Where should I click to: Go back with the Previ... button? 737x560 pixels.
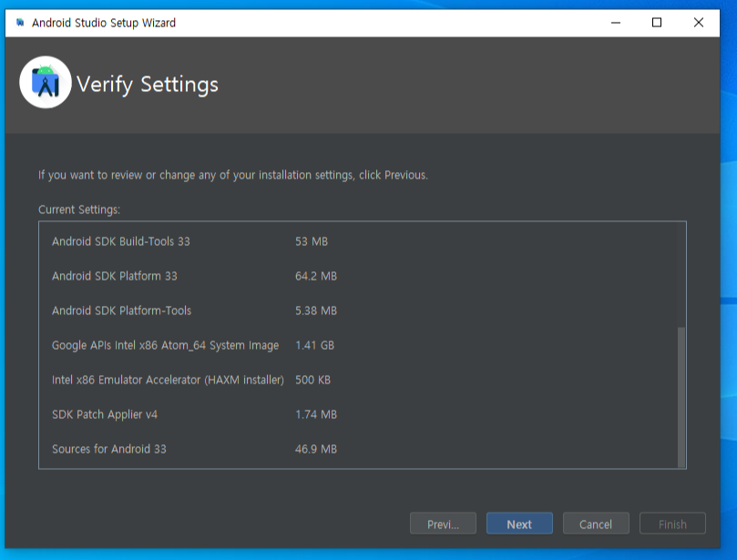(x=443, y=524)
